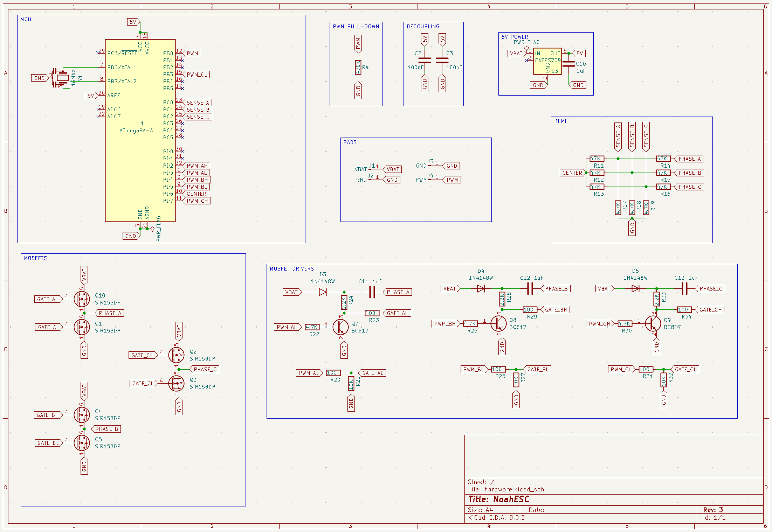Select the C2 100nF decoupling capacitor
Image resolution: width=772 pixels, height=532 pixels.
pyautogui.click(x=425, y=60)
